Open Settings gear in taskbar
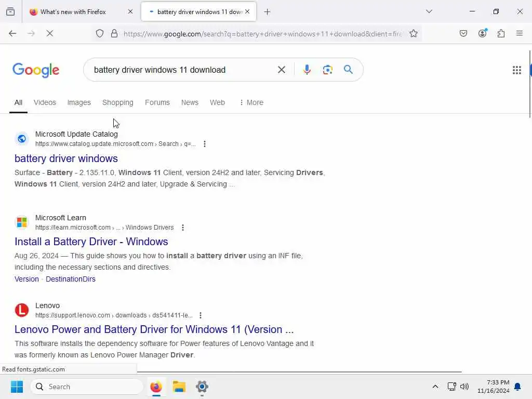The width and height of the screenshot is (532, 399). pyautogui.click(x=202, y=387)
